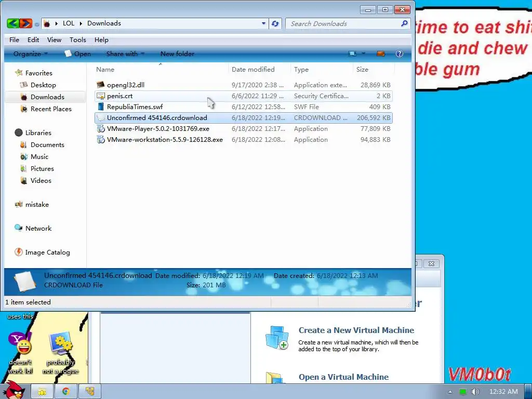Screen dimensions: 532x399
Task: Select the Favorites star icon
Action: coord(19,73)
